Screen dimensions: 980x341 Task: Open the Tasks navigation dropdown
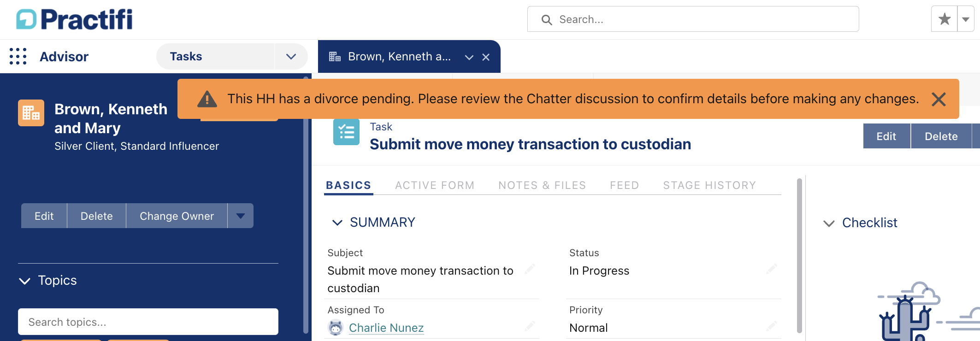coord(291,56)
